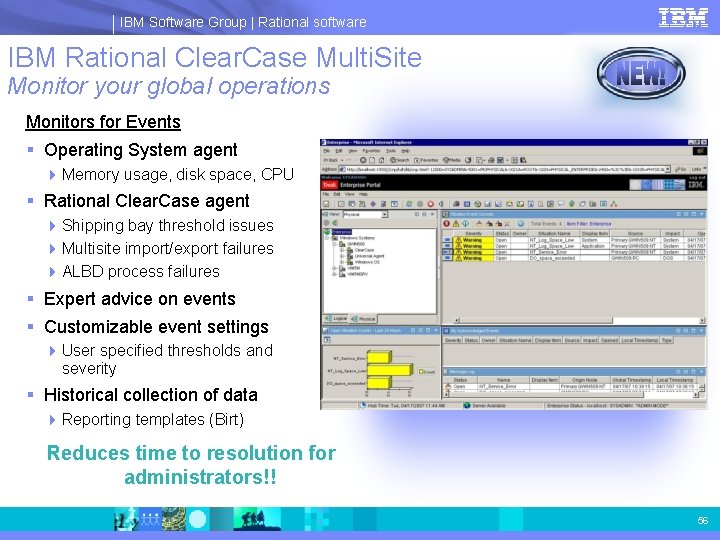Sort event console by Source column
This screenshot has height=540, width=720.
635,234
